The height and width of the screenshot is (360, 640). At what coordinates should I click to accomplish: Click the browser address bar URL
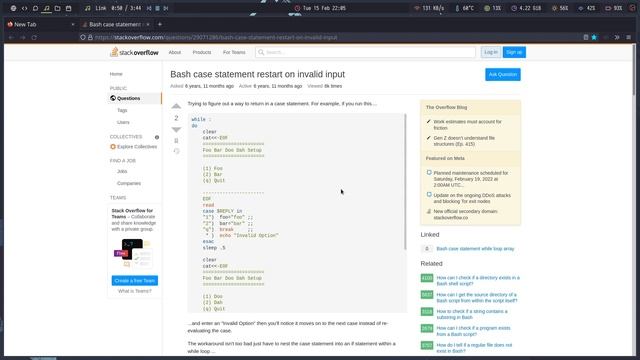click(216, 37)
